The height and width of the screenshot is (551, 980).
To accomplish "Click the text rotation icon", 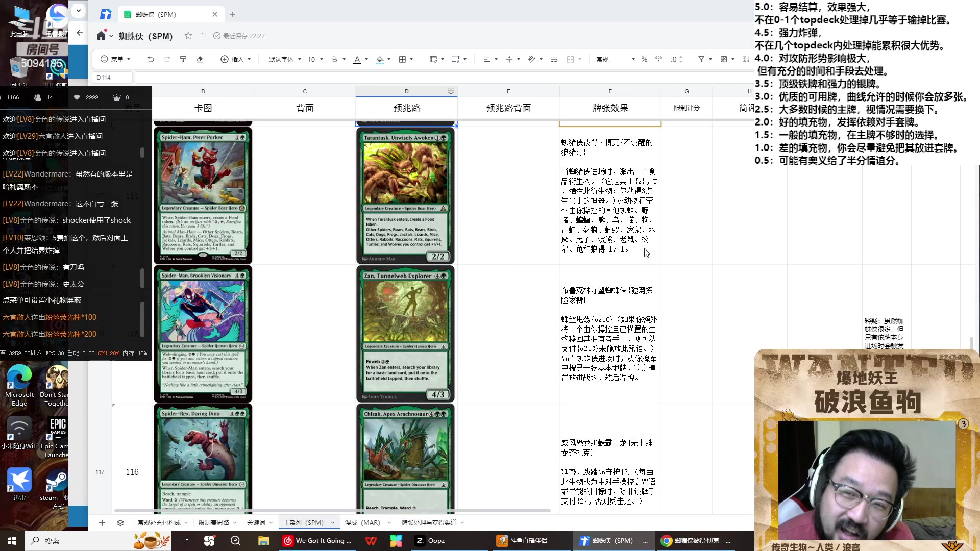I will point(531,59).
